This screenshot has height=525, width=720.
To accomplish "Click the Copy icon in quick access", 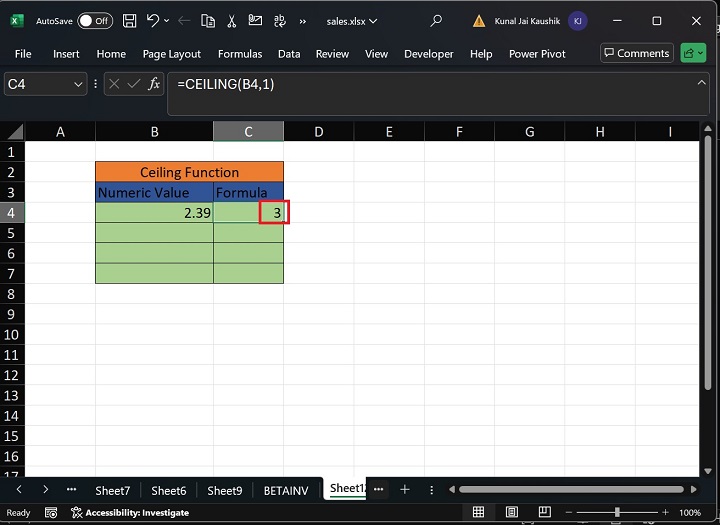I will [x=208, y=21].
